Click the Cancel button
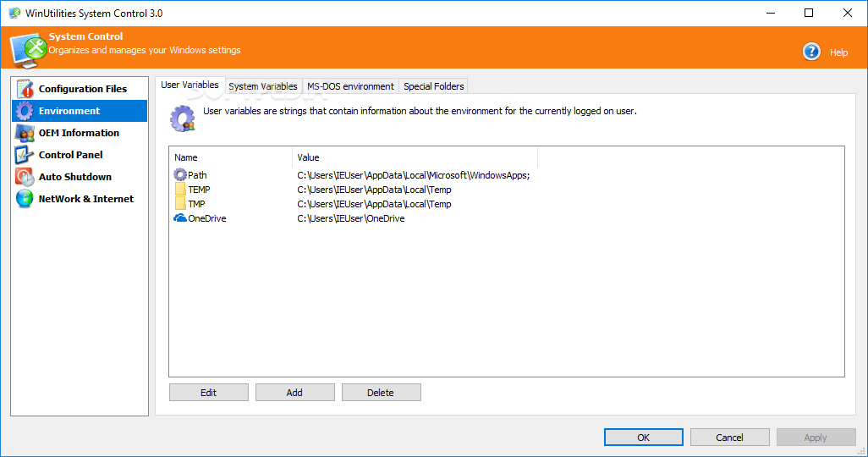Screen dimensions: 868x457 click(x=729, y=437)
